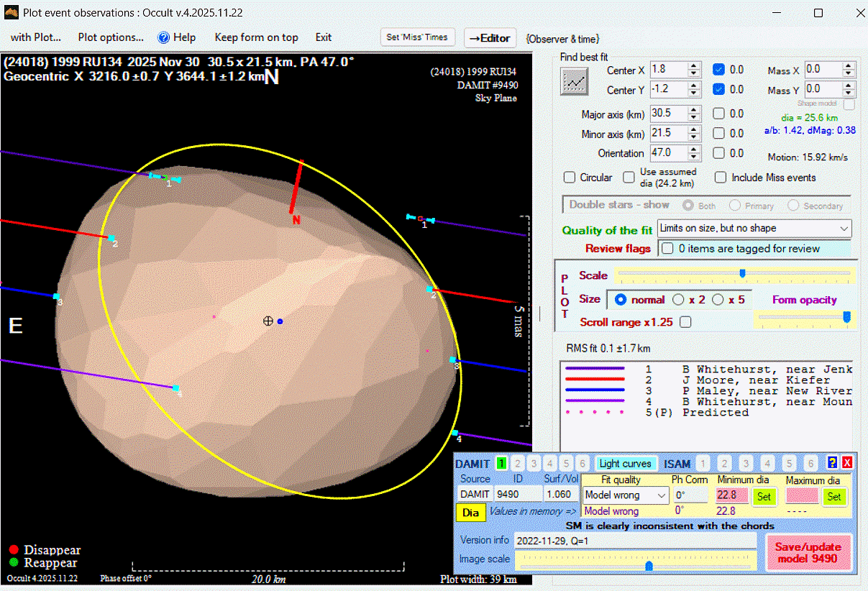Screen dimensions: 868x591
Task: Open the blue Help question mark icon
Action: tap(163, 37)
